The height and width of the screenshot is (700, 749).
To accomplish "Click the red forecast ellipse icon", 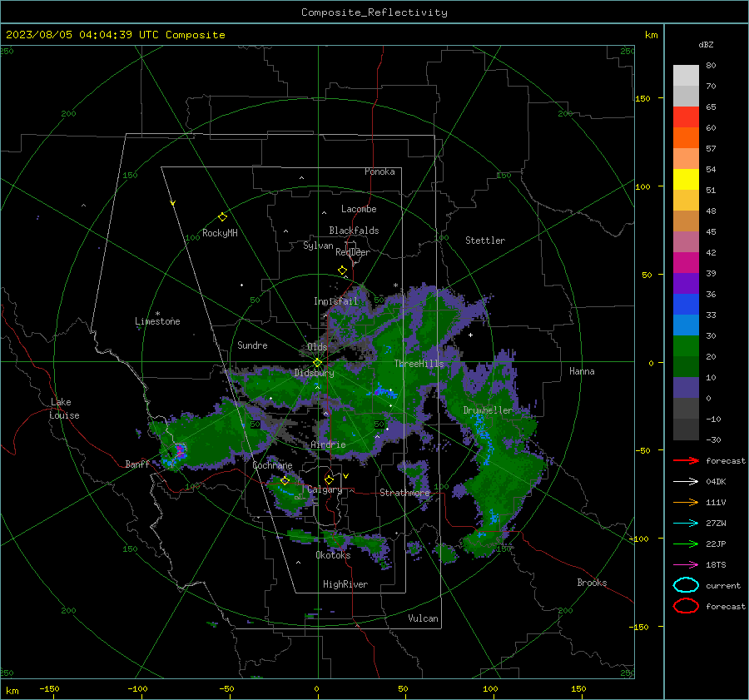I will (x=686, y=606).
